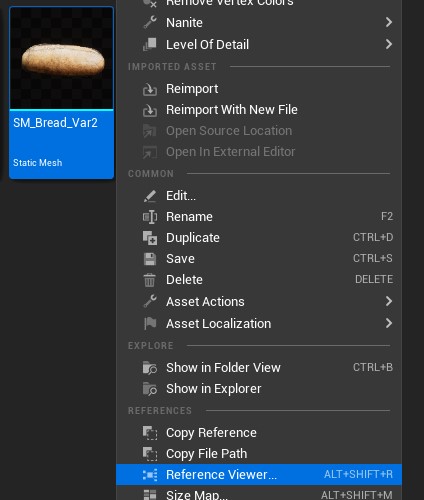This screenshot has width=424, height=500.
Task: Click the Copy Reference icon
Action: tap(150, 433)
